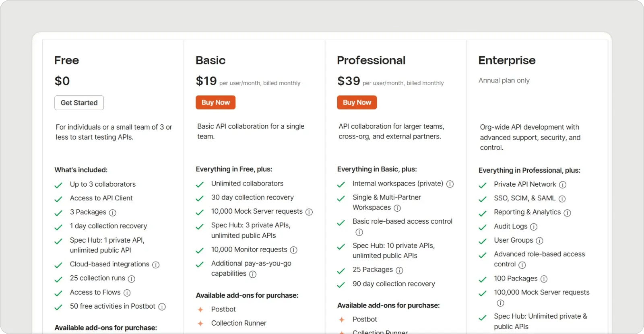Click info icon beside Reporting & Analytics
Screen dimensions: 644x334
click(568, 212)
